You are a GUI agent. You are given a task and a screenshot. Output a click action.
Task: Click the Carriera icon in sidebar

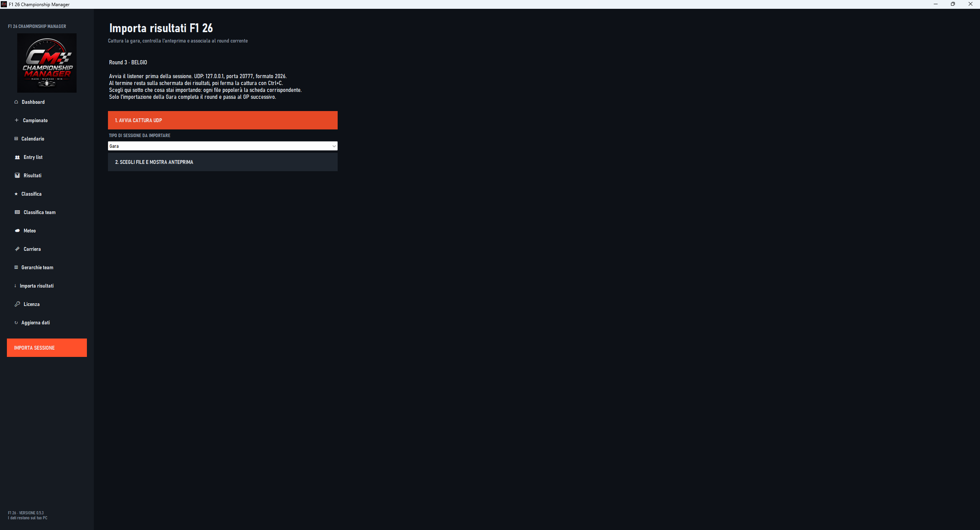tap(17, 249)
